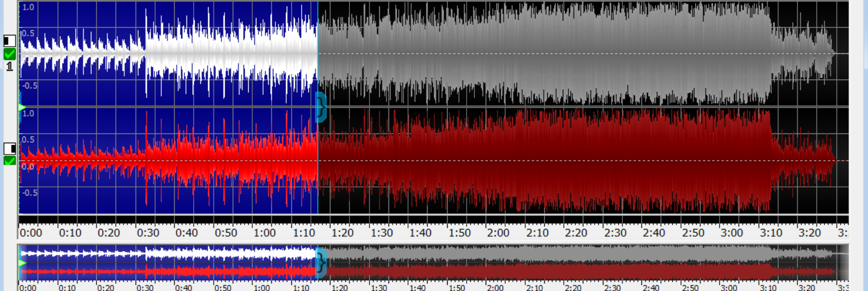Click the green start marker in the overview strip

click(x=22, y=263)
